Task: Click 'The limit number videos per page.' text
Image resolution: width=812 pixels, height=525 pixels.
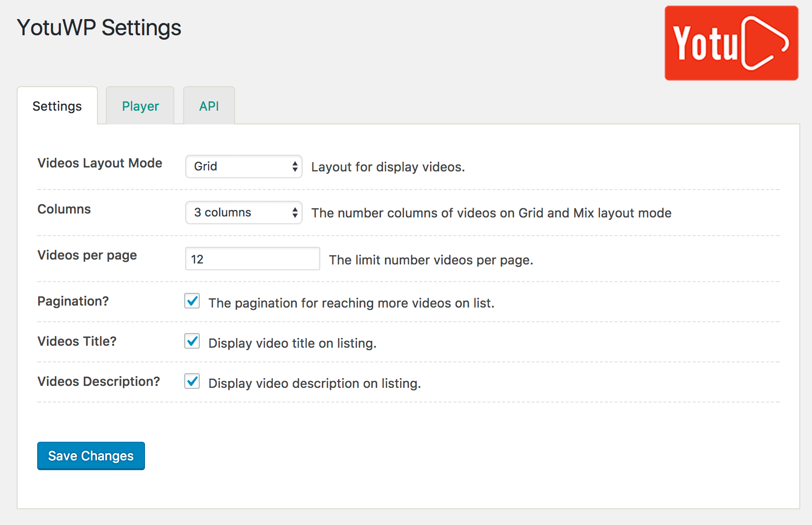Action: click(x=431, y=260)
